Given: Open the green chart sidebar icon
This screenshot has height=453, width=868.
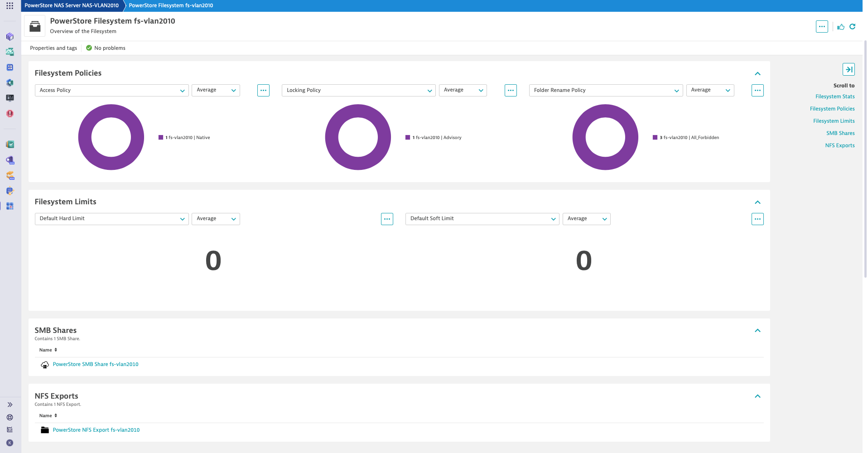Looking at the screenshot, I should [x=10, y=52].
